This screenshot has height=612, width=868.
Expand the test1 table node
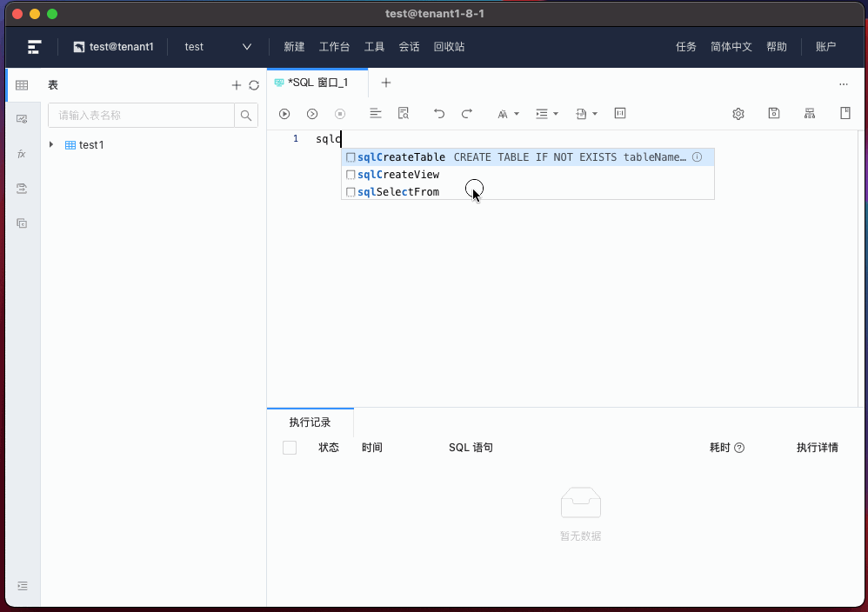click(x=51, y=144)
